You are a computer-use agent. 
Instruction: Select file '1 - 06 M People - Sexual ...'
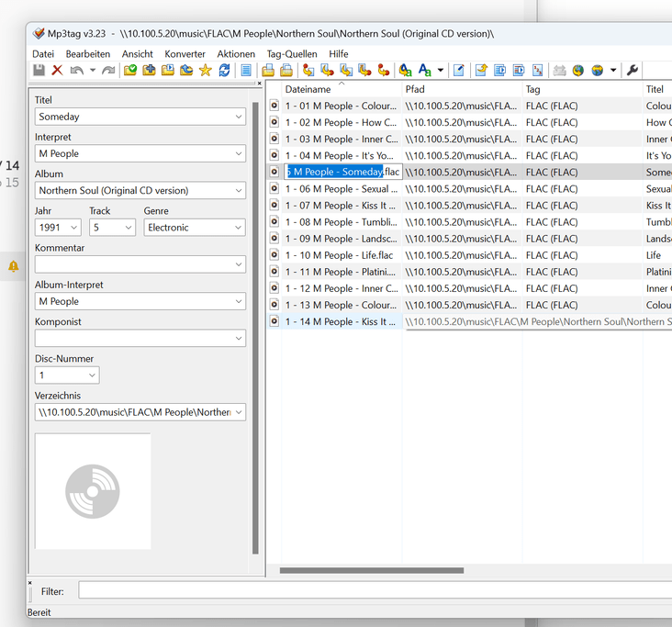point(342,189)
